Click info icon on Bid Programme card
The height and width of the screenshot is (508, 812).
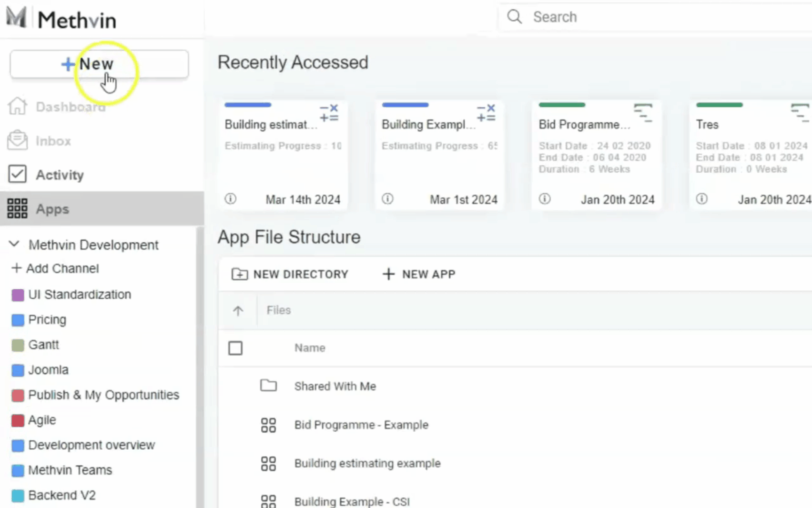545,199
